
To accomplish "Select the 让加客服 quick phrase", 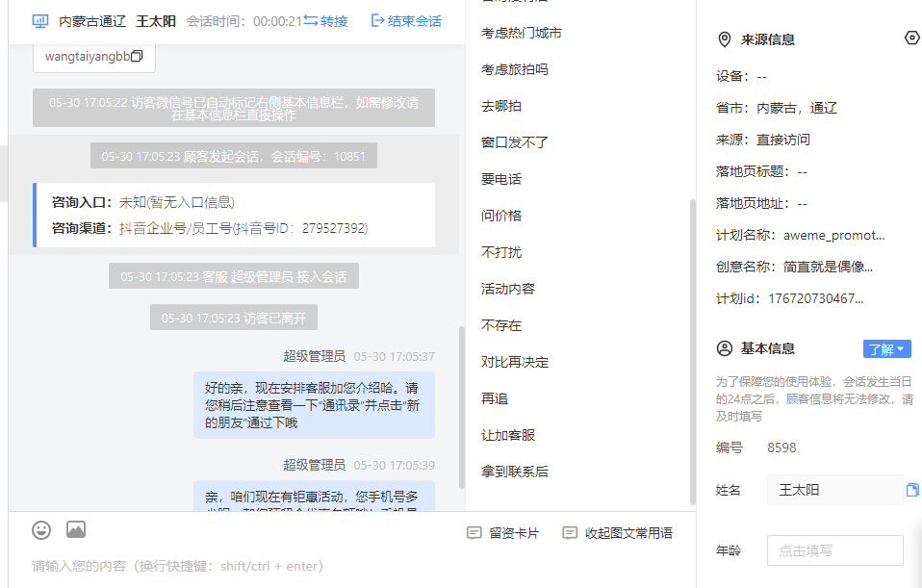I will 508,435.
